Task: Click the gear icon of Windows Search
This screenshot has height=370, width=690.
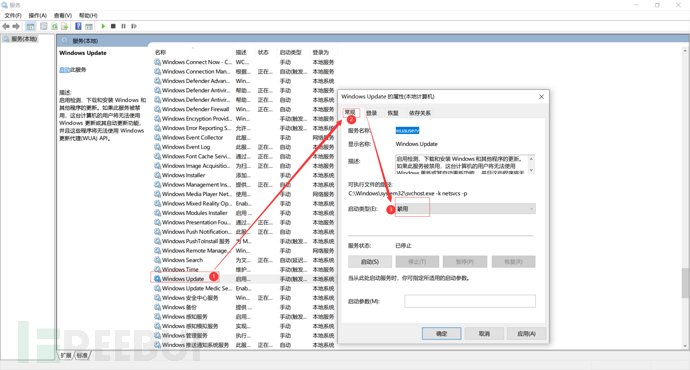Action: (x=157, y=260)
